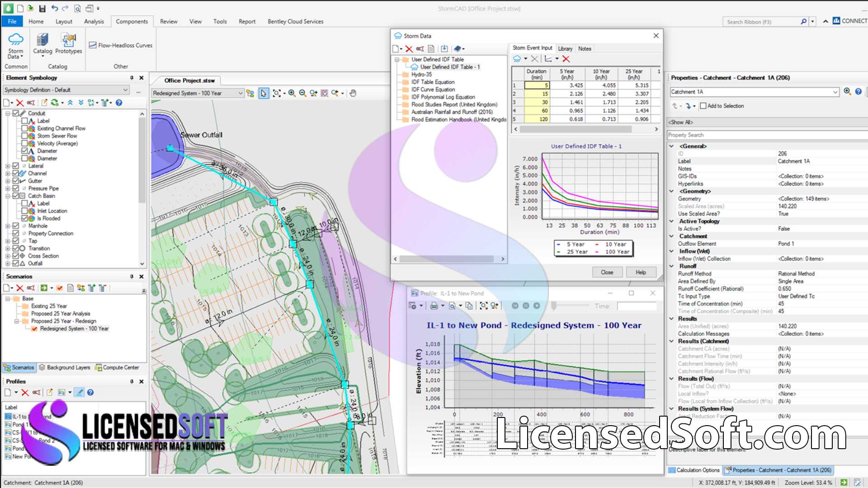Open the Results Catchment section expander
Screen dimensions: 868x488
[672, 341]
